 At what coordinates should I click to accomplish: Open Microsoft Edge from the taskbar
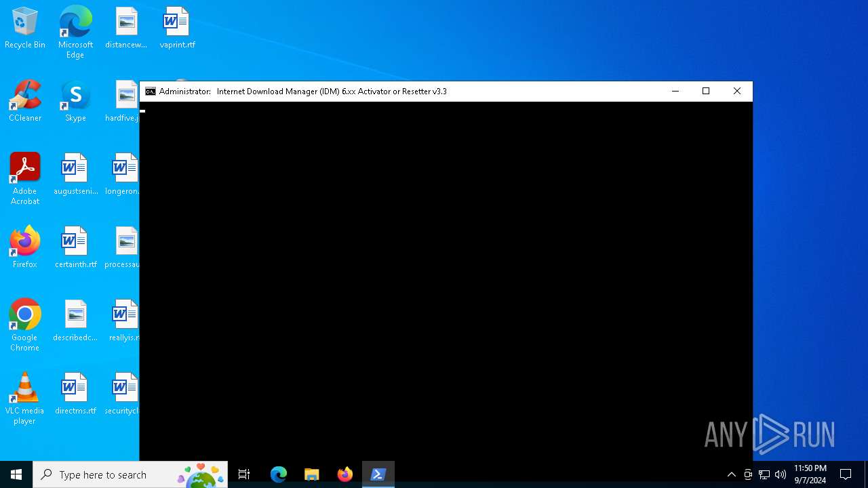click(x=279, y=474)
